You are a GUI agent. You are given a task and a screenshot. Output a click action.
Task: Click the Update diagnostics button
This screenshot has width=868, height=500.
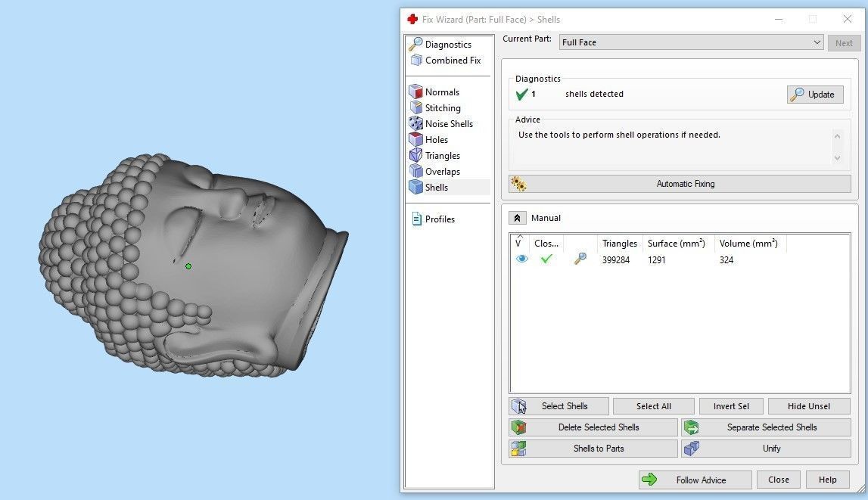click(815, 94)
